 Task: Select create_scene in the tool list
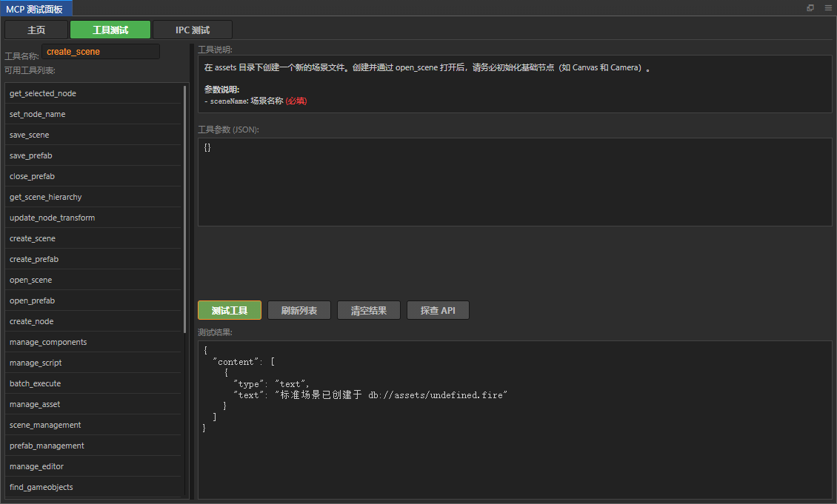(x=93, y=238)
